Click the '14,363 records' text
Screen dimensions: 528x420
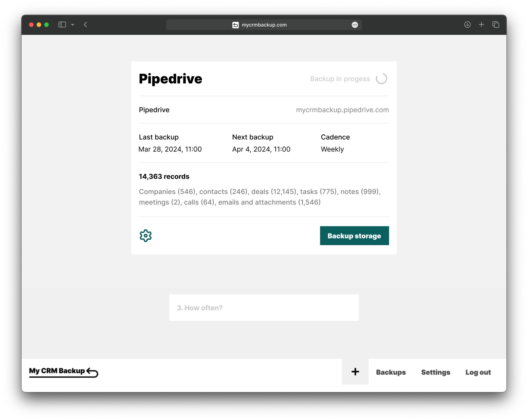[x=164, y=176]
